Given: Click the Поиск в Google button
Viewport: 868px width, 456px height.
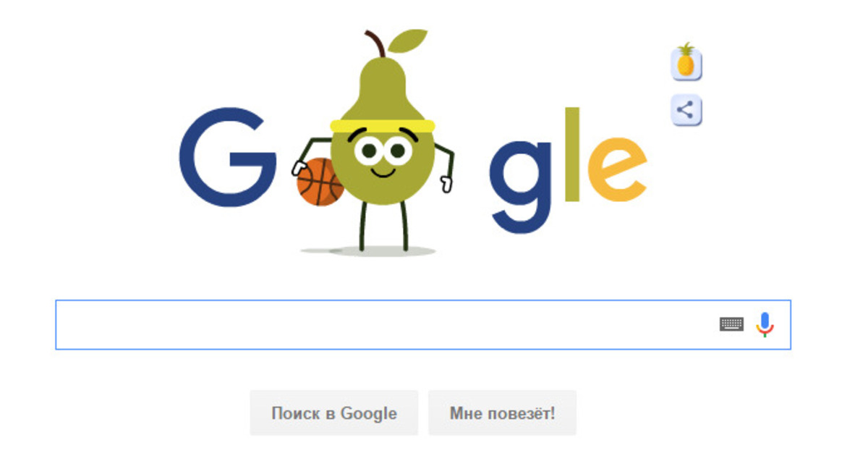Looking at the screenshot, I should [x=334, y=413].
